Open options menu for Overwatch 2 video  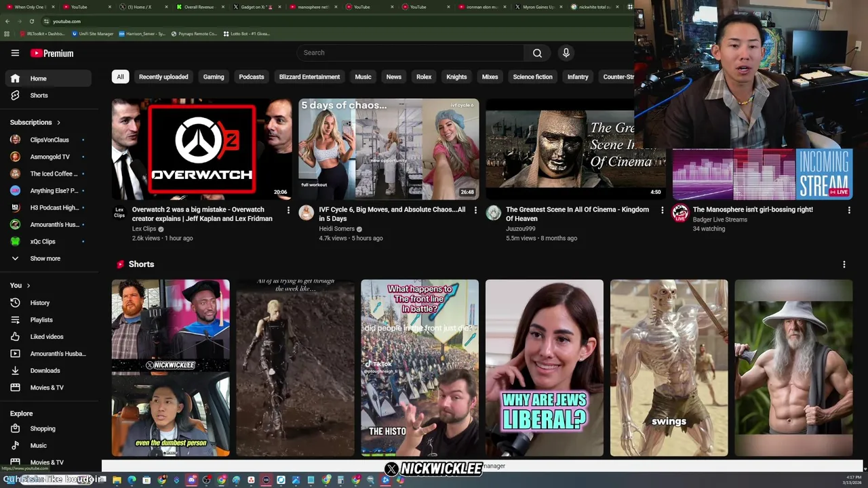pyautogui.click(x=288, y=210)
